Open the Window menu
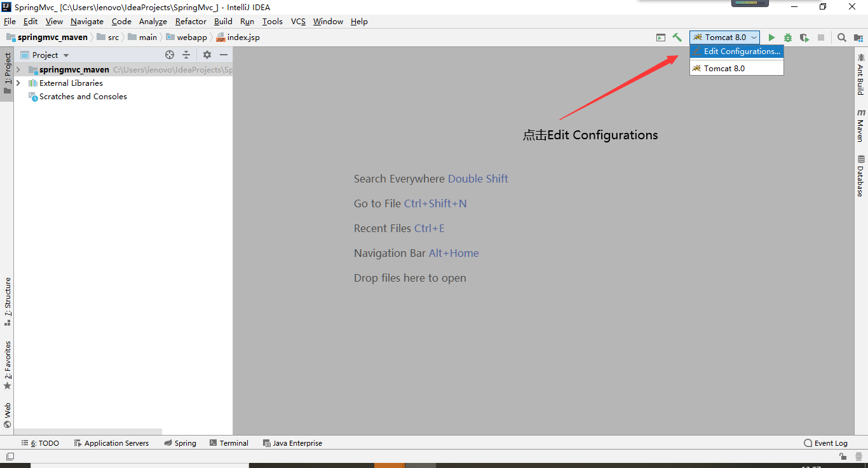 pos(328,22)
